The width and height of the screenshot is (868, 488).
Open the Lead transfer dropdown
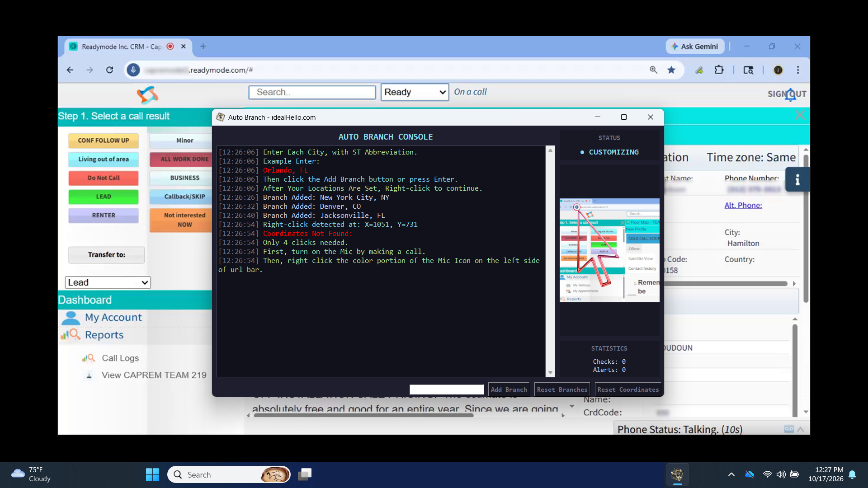pos(108,282)
